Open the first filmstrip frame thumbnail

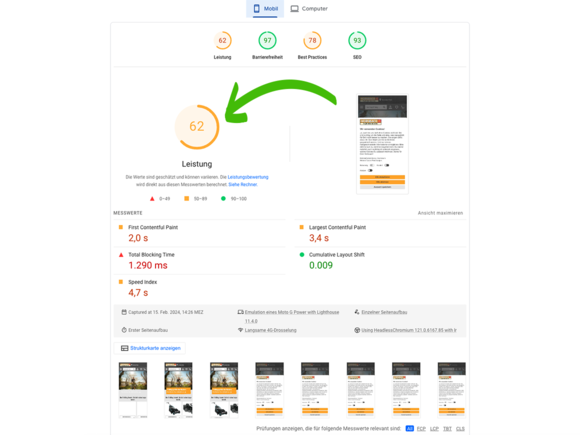[x=133, y=390]
